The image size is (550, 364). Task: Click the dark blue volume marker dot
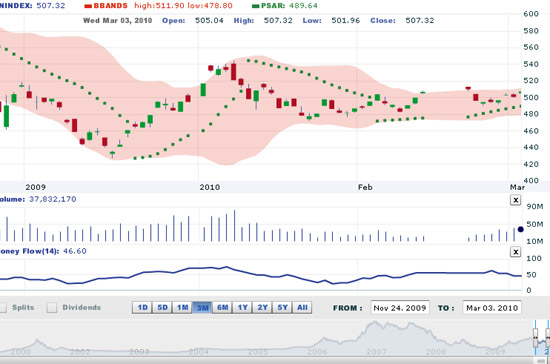[521, 229]
